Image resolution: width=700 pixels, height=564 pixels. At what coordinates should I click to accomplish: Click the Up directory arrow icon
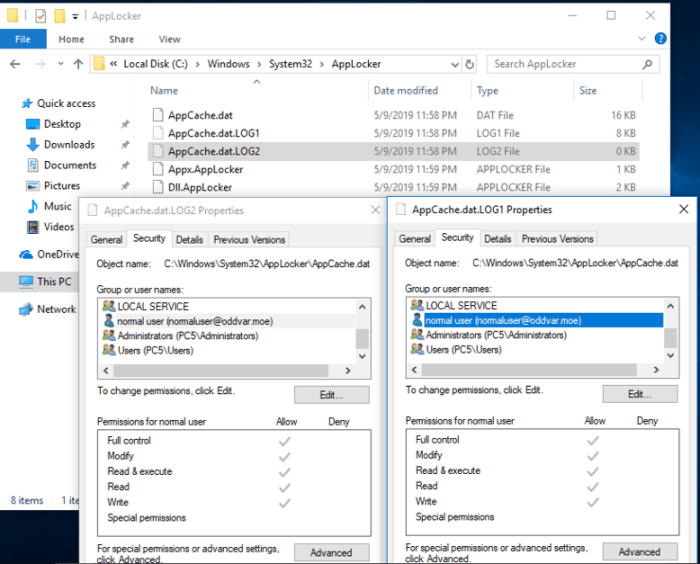click(x=77, y=64)
